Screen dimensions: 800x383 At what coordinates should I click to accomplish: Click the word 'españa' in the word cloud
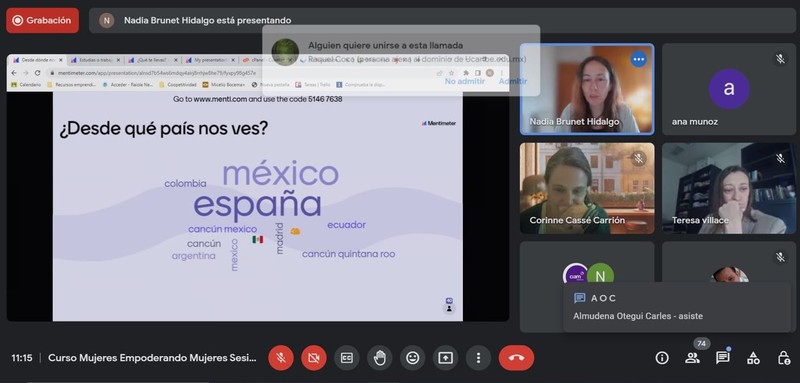click(258, 205)
